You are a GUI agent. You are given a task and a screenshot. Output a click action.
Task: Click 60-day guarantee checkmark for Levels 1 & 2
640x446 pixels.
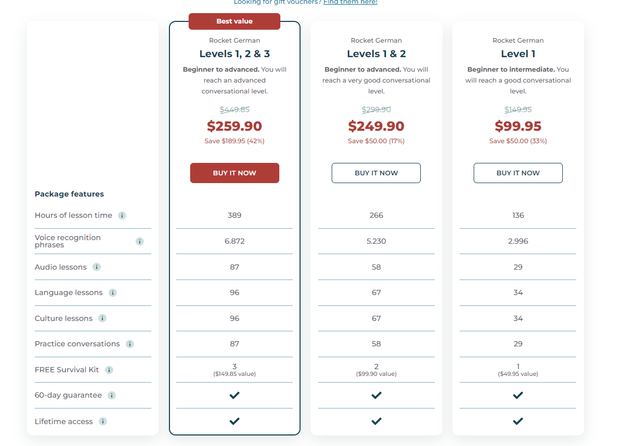click(x=376, y=395)
